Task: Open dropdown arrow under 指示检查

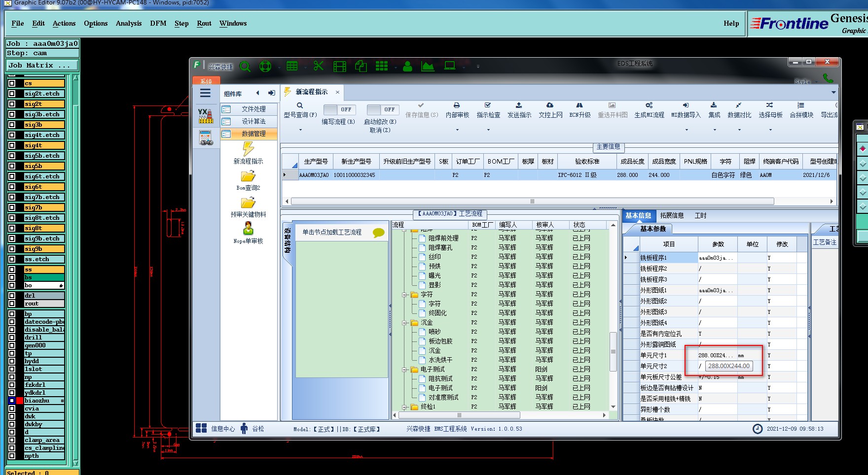Action: pos(488,130)
